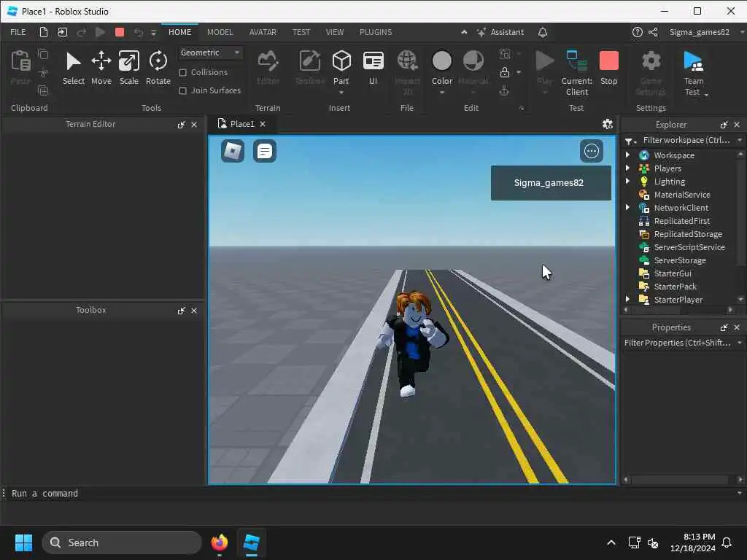Open viewport settings gear icon
747x560 pixels.
[608, 124]
